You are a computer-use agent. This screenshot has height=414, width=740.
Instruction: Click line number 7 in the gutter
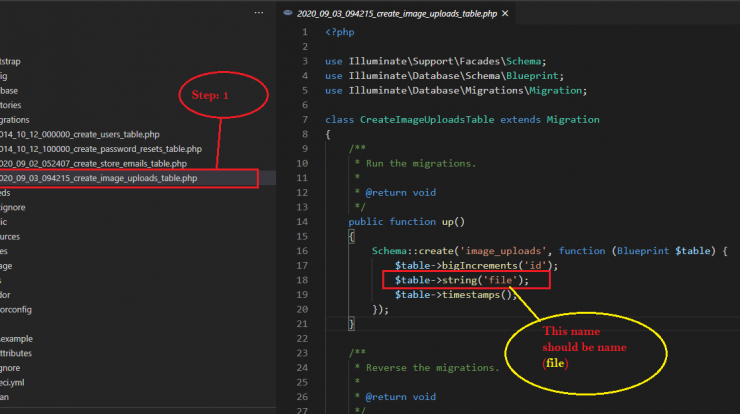pos(305,119)
